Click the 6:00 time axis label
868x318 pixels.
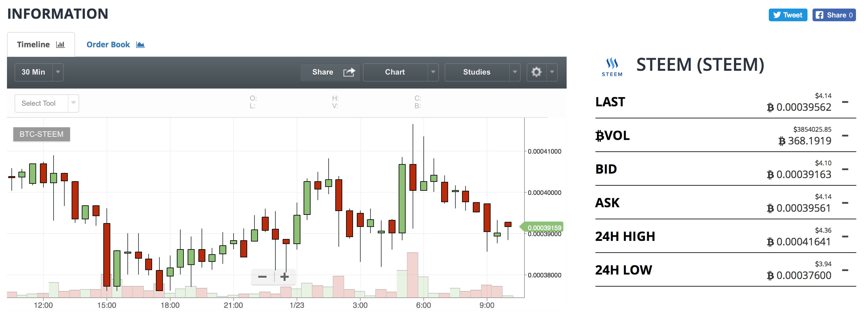coord(424,306)
